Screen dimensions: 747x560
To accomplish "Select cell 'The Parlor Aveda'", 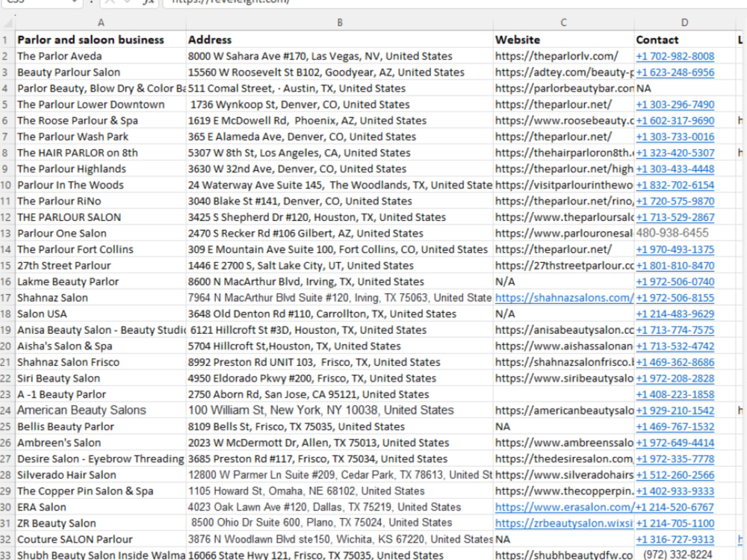I will (x=101, y=56).
